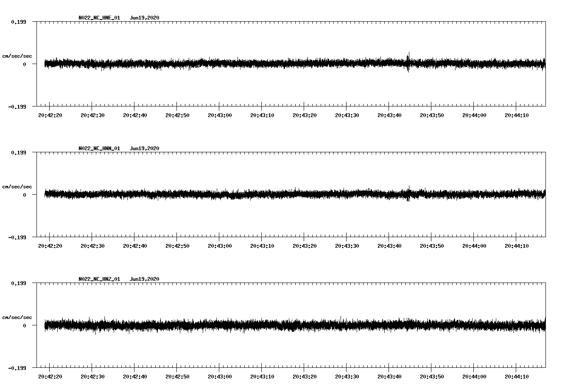Click the 20:42:20 time label under HNE plot
The width and height of the screenshot is (576, 392).
(x=50, y=115)
